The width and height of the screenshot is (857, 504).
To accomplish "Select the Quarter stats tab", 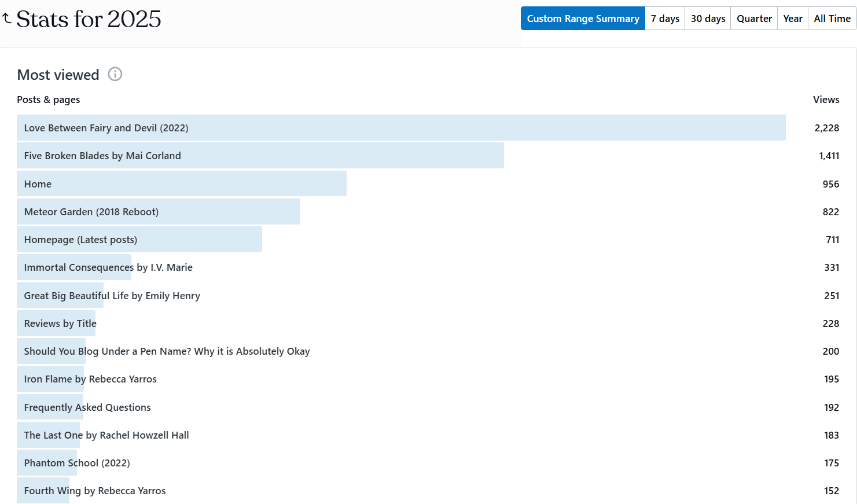I will click(x=753, y=18).
